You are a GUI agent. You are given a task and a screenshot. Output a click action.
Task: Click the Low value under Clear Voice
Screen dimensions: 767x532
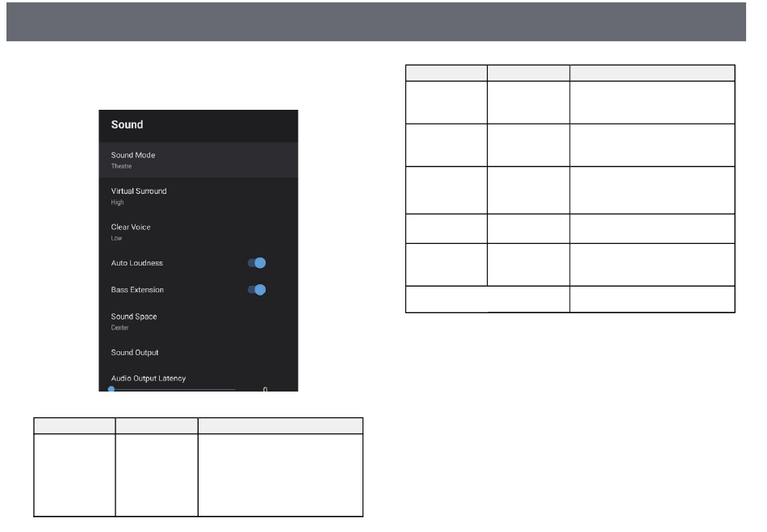pyautogui.click(x=116, y=238)
